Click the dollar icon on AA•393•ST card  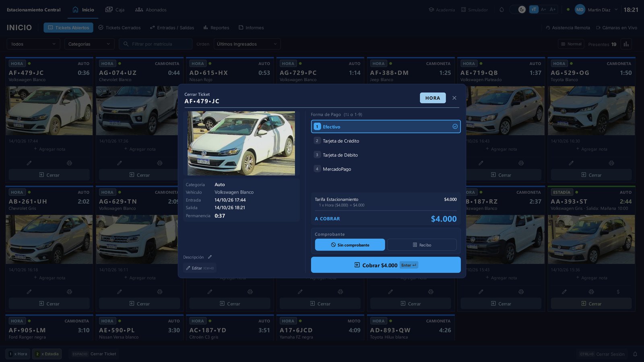[618, 292]
